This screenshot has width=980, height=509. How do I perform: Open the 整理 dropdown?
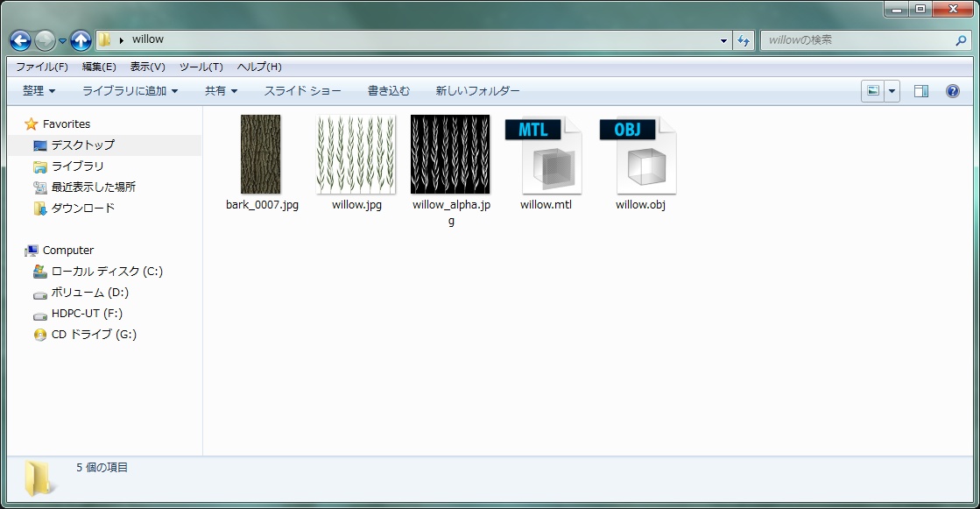click(39, 90)
